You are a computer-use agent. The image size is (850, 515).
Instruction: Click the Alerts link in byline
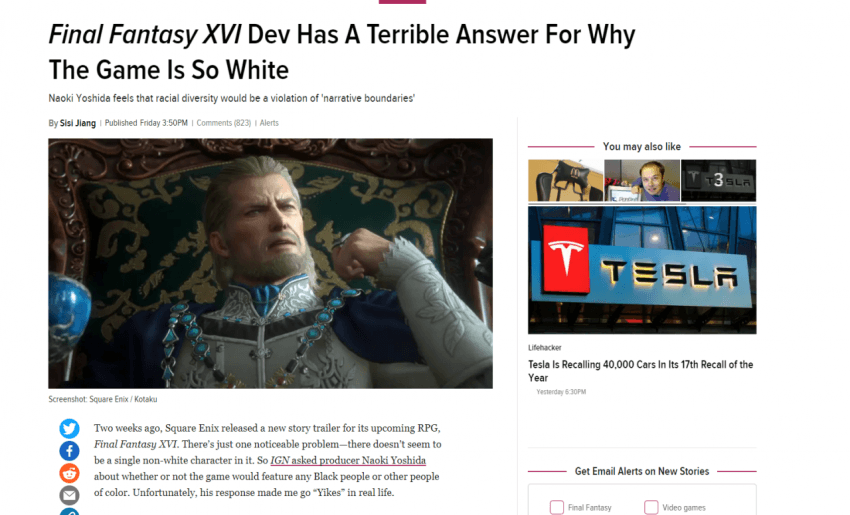pyautogui.click(x=269, y=123)
